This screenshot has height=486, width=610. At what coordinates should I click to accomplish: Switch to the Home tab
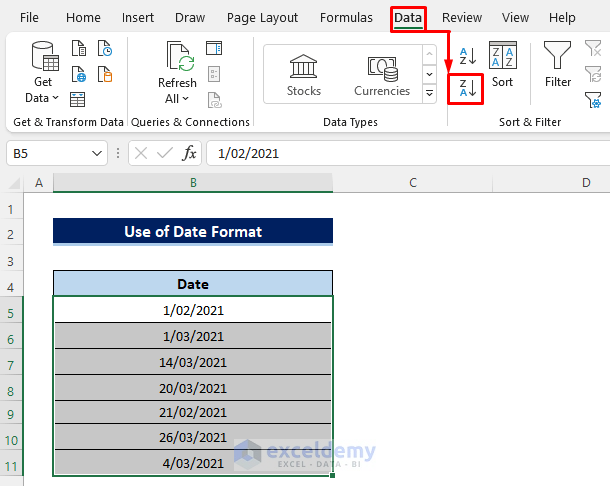pos(83,18)
